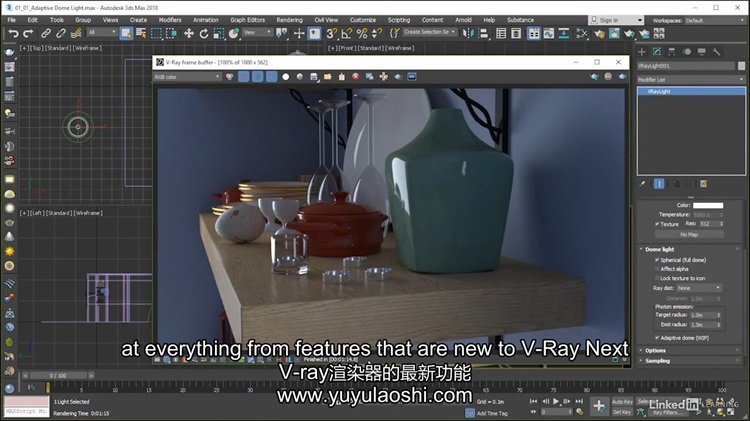Viewport: 750px width, 421px height.
Task: Click the No Map texture button
Action: click(x=689, y=234)
